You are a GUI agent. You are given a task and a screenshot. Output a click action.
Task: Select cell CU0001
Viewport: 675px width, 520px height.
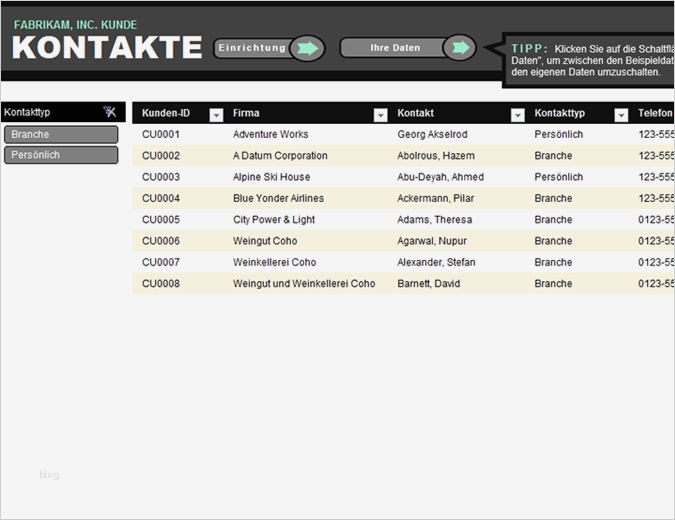pyautogui.click(x=161, y=134)
